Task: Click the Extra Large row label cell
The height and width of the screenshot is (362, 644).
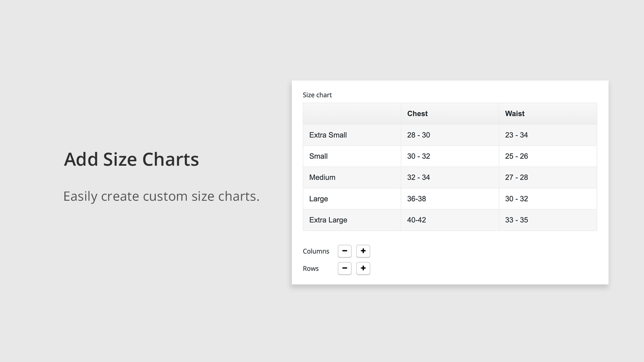Action: pyautogui.click(x=328, y=220)
